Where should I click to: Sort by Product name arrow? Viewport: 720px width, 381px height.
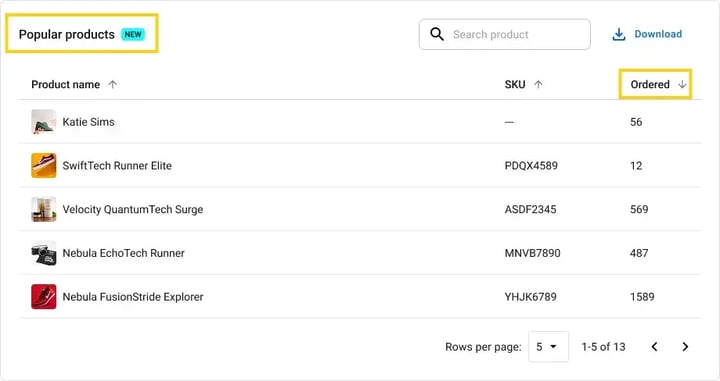click(112, 84)
